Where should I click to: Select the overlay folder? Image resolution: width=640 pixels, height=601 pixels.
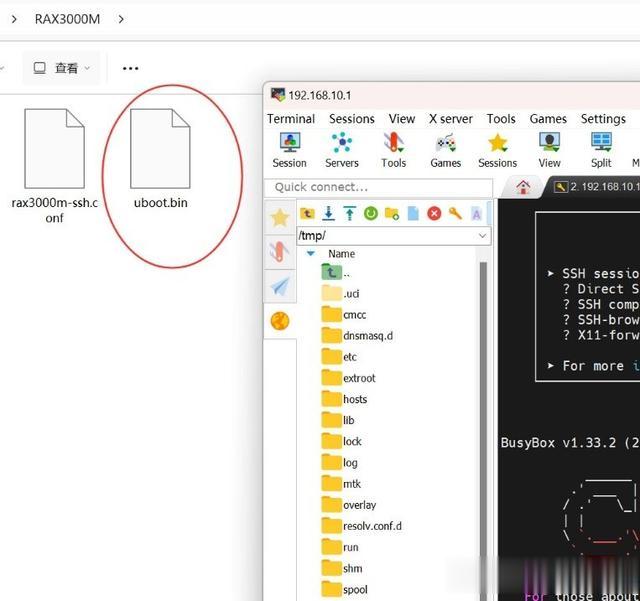[349, 505]
